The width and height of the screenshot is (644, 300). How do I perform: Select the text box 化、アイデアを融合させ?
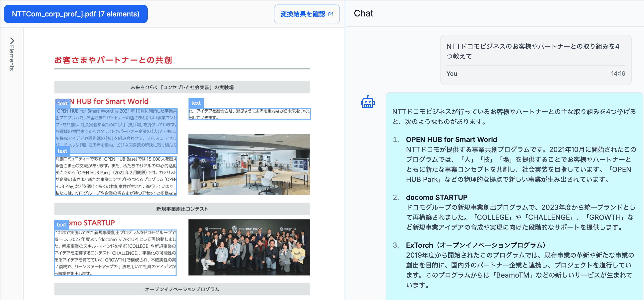coord(249,114)
